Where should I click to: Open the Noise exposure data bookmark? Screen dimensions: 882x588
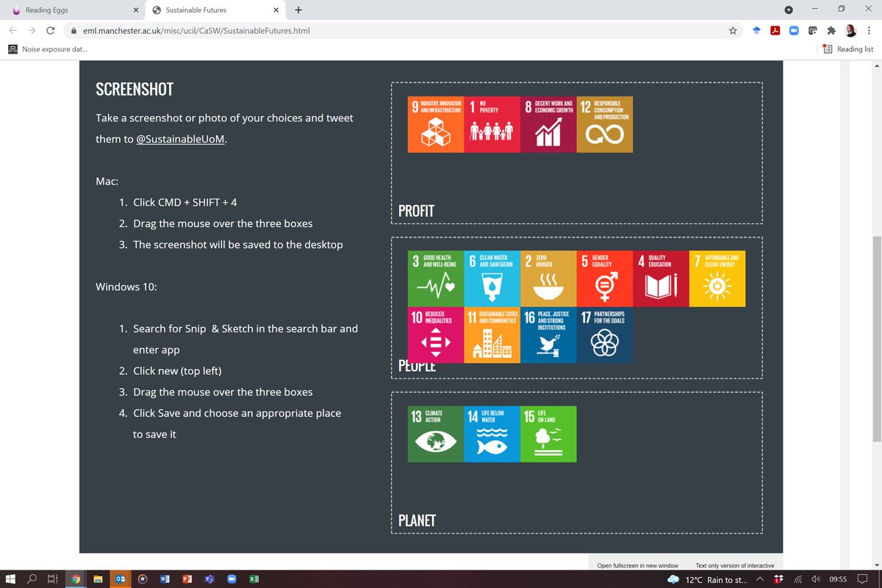pos(49,49)
